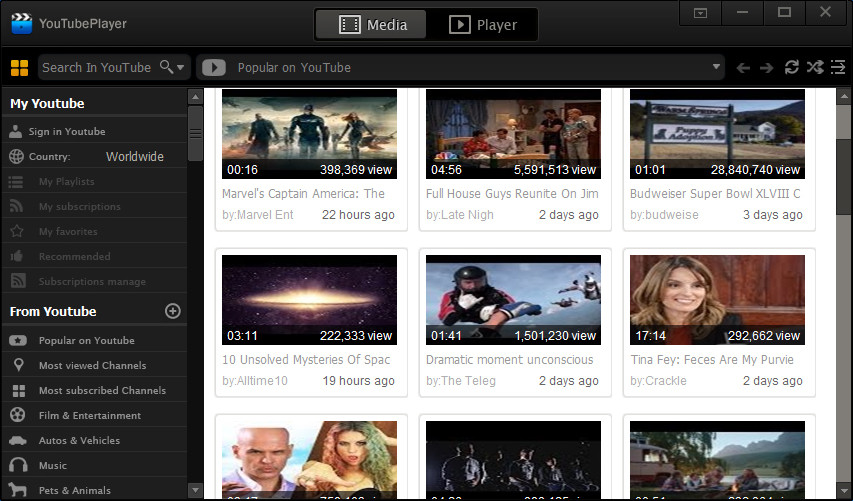Click the RSS icon for My subscriptions
This screenshot has width=853, height=501.
[x=16, y=206]
